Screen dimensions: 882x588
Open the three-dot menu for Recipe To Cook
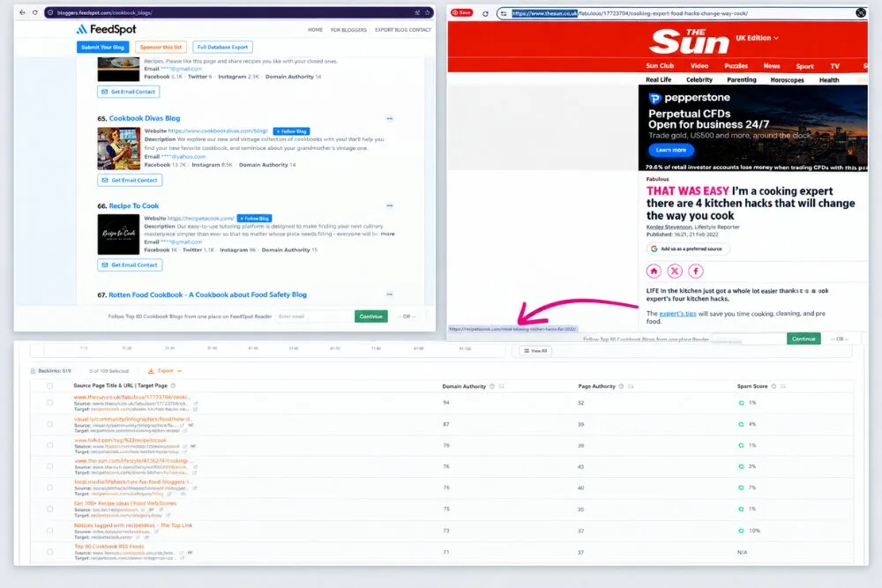tap(389, 205)
